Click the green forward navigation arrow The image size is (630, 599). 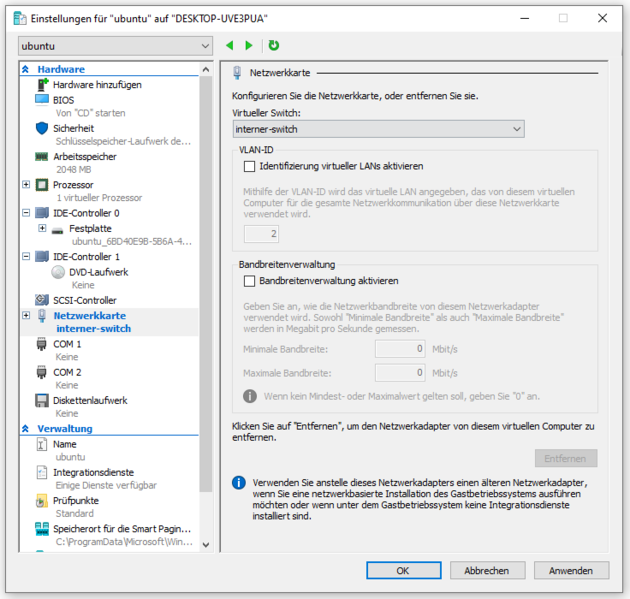pyautogui.click(x=249, y=45)
